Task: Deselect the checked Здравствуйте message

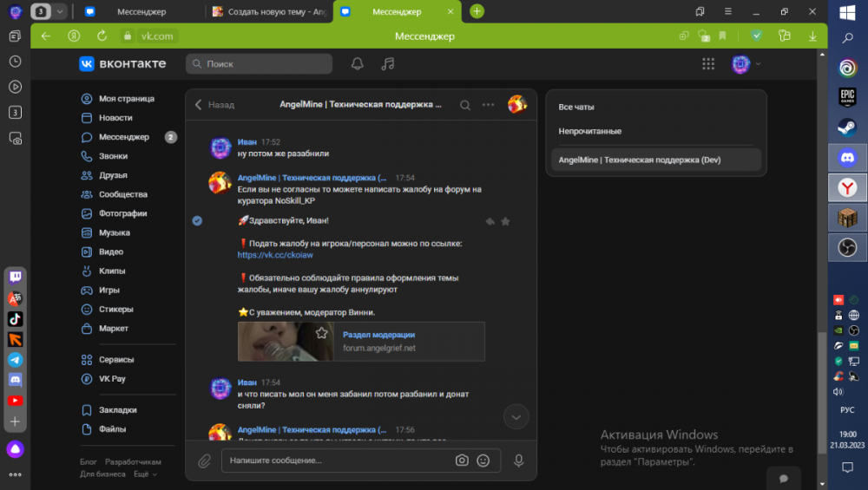Action: point(197,220)
